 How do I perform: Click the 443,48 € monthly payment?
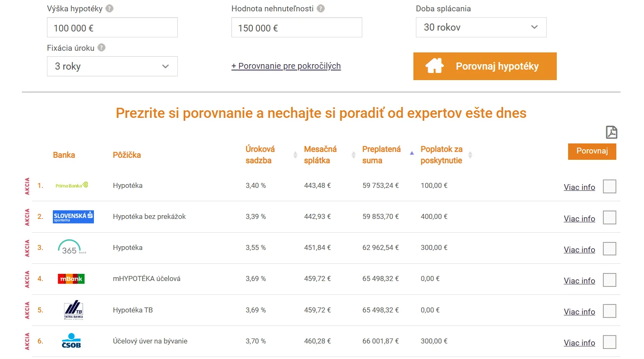click(317, 185)
